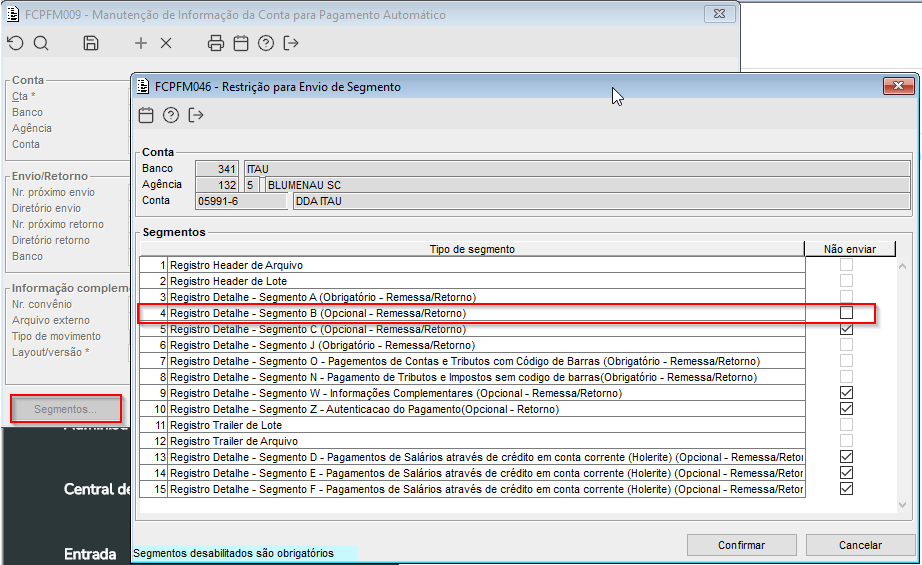Click Conta field showing 05991-6
Viewport: 922px width, 565px height.
[x=241, y=201]
